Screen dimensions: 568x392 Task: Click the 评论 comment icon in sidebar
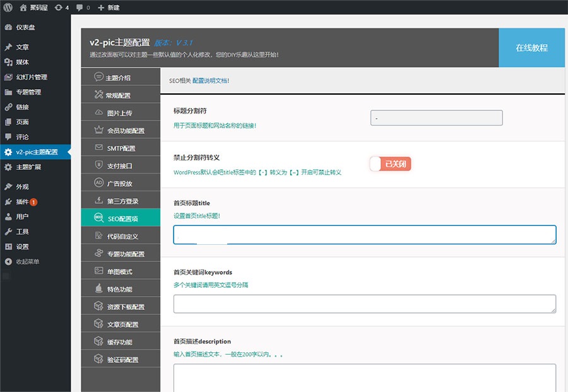(x=8, y=137)
